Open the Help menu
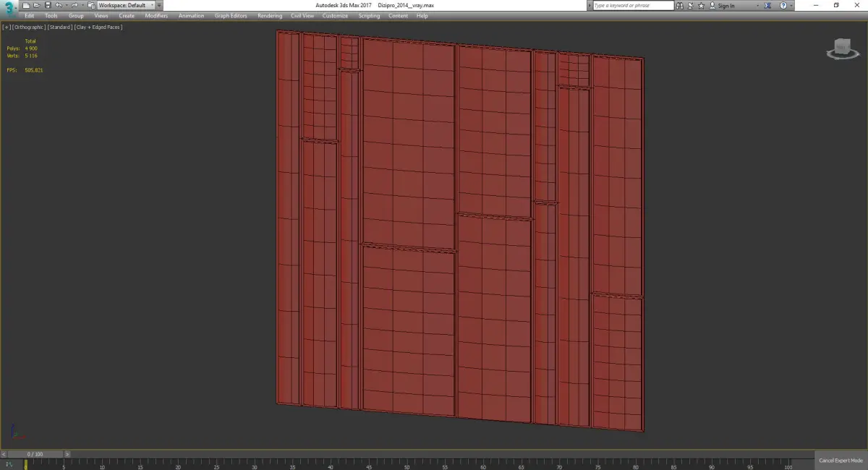Screen dimensions: 868x470 point(422,15)
